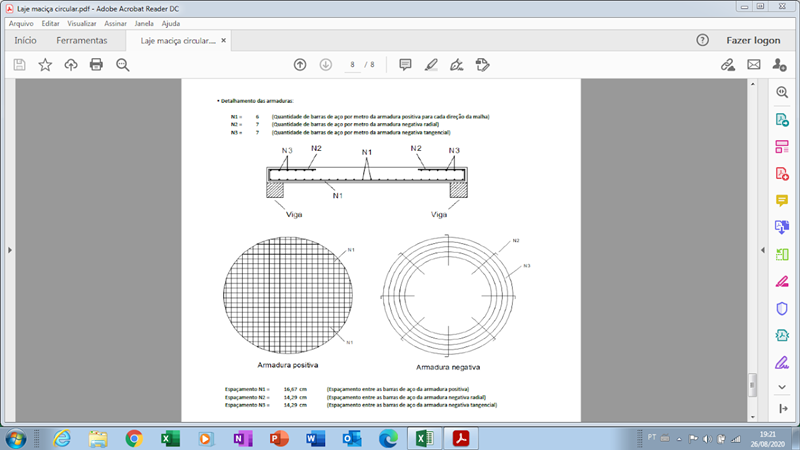Open the Janela menu
The image size is (800, 450).
pyautogui.click(x=144, y=23)
